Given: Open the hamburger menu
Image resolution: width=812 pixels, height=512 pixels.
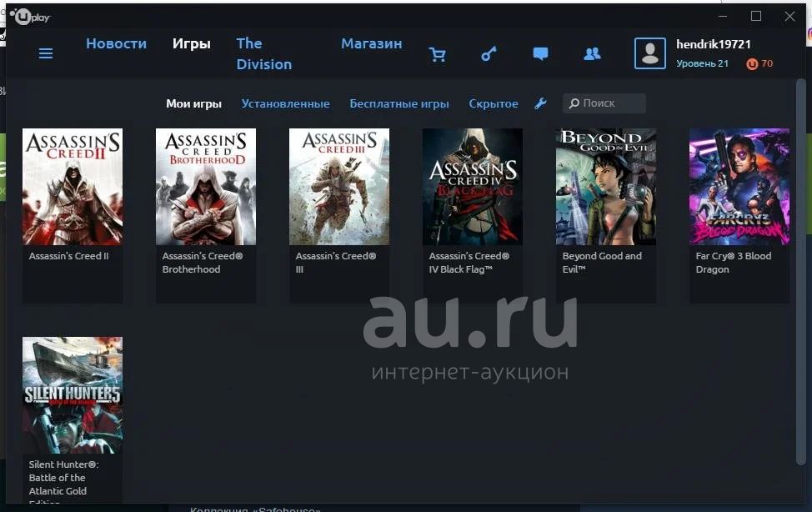Looking at the screenshot, I should pyautogui.click(x=46, y=53).
